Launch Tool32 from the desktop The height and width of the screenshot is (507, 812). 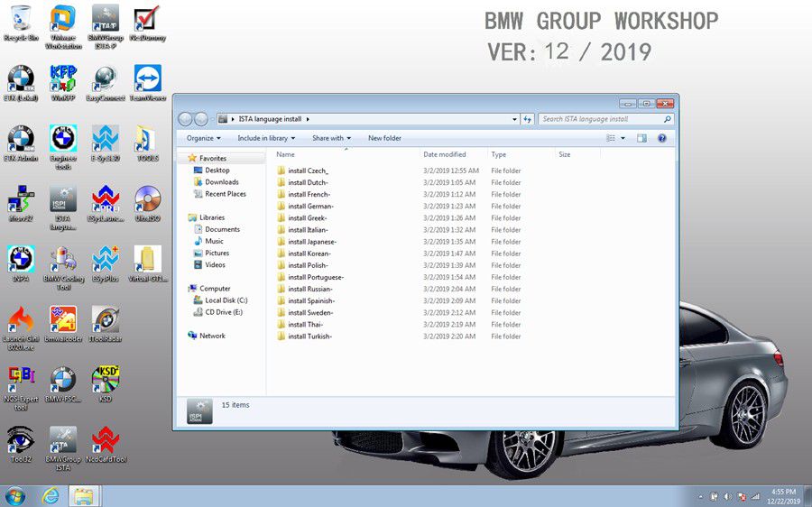[21, 445]
